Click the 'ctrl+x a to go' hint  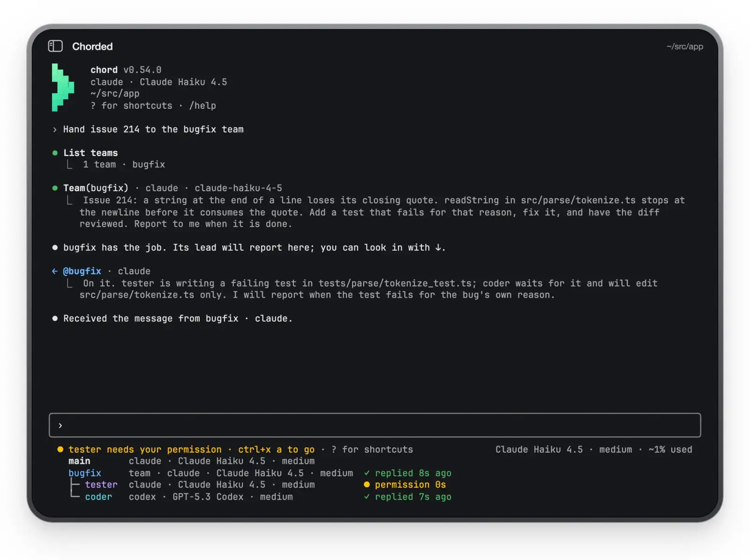tap(276, 449)
